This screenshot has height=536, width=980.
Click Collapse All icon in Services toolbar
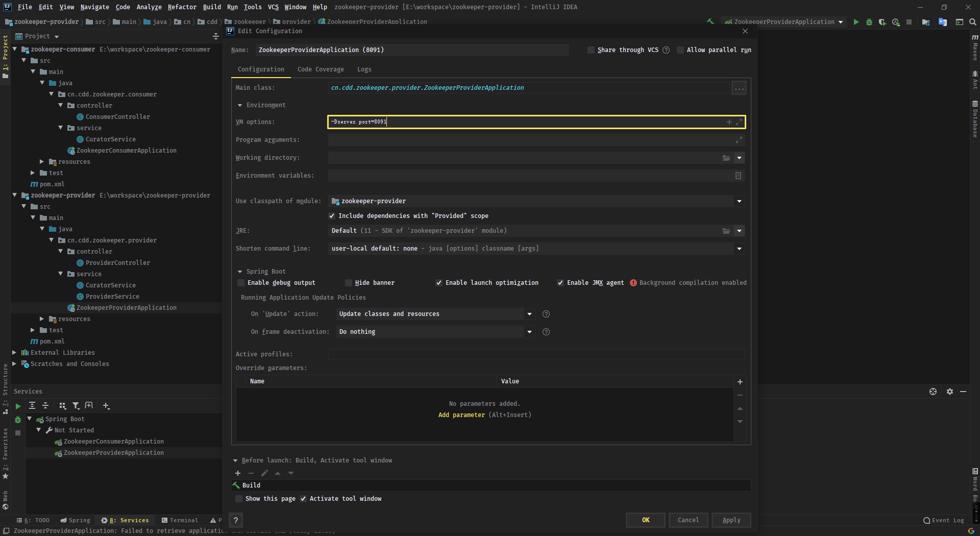click(45, 405)
